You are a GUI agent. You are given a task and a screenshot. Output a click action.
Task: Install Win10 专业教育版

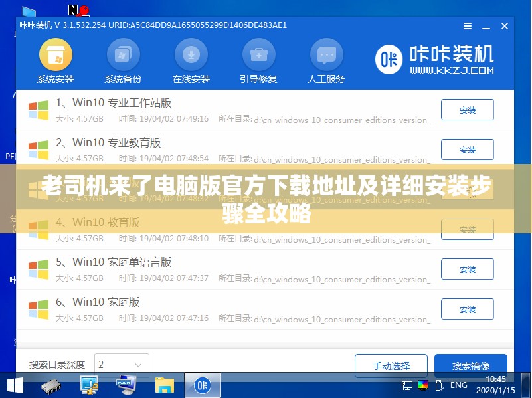pyautogui.click(x=467, y=149)
